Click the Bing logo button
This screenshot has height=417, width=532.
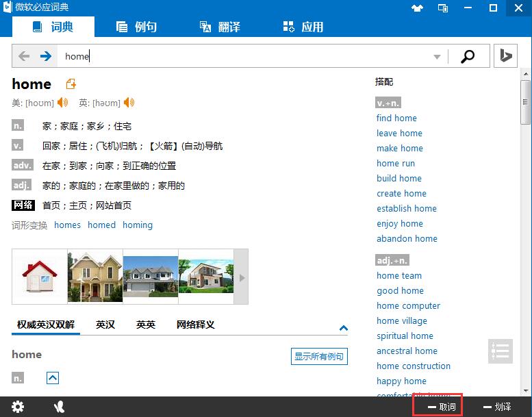[505, 56]
